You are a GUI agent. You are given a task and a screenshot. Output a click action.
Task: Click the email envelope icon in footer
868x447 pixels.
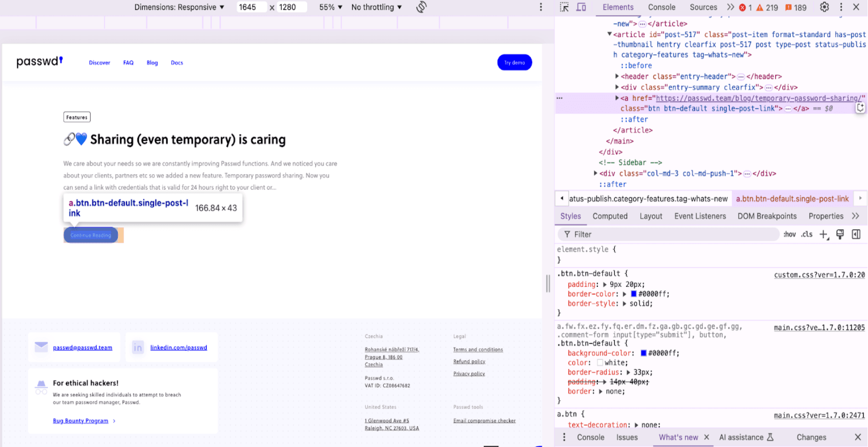pos(41,347)
